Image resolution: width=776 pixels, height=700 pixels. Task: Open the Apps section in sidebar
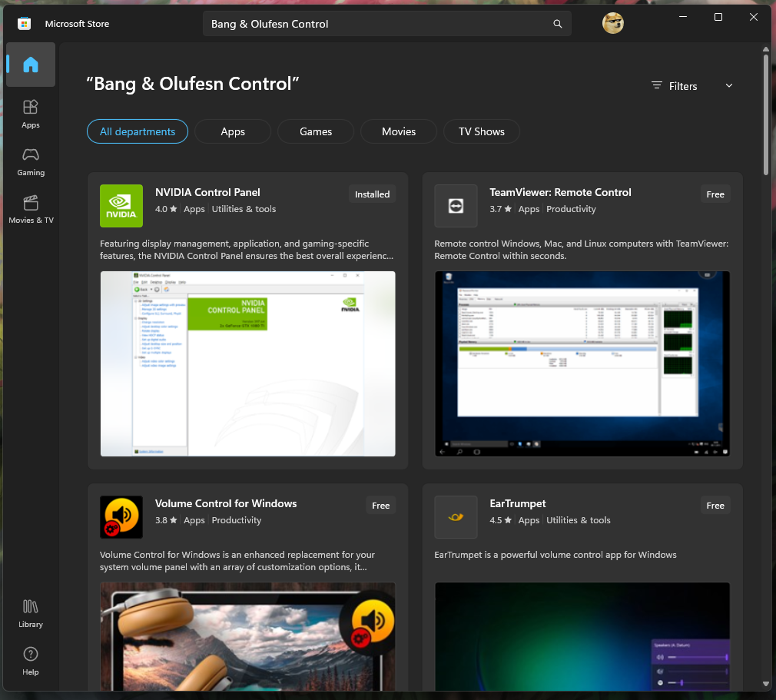pos(31,114)
